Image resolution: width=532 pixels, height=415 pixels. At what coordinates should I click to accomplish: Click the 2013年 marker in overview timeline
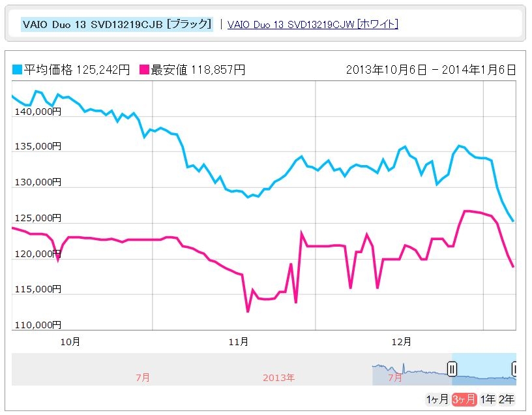click(x=279, y=377)
